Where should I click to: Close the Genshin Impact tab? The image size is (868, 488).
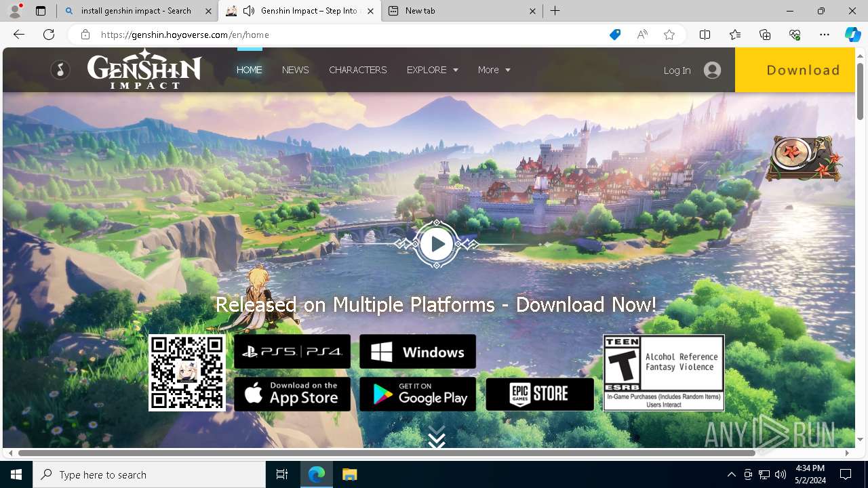(371, 11)
